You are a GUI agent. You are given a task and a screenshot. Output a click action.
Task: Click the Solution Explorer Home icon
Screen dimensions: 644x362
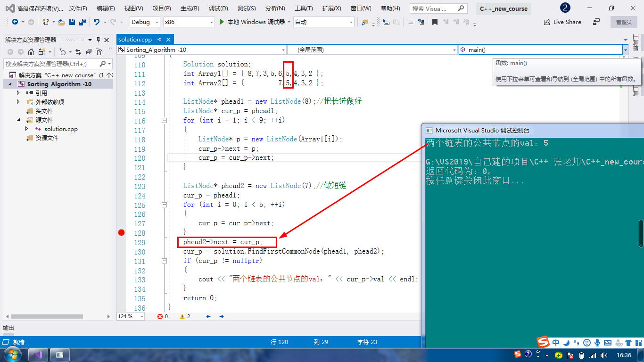click(31, 52)
